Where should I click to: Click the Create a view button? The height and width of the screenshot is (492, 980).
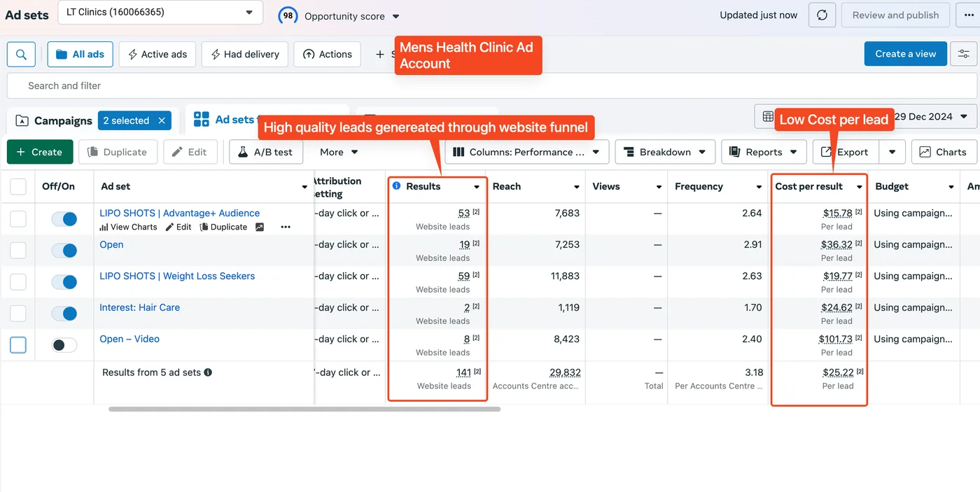[x=905, y=55]
